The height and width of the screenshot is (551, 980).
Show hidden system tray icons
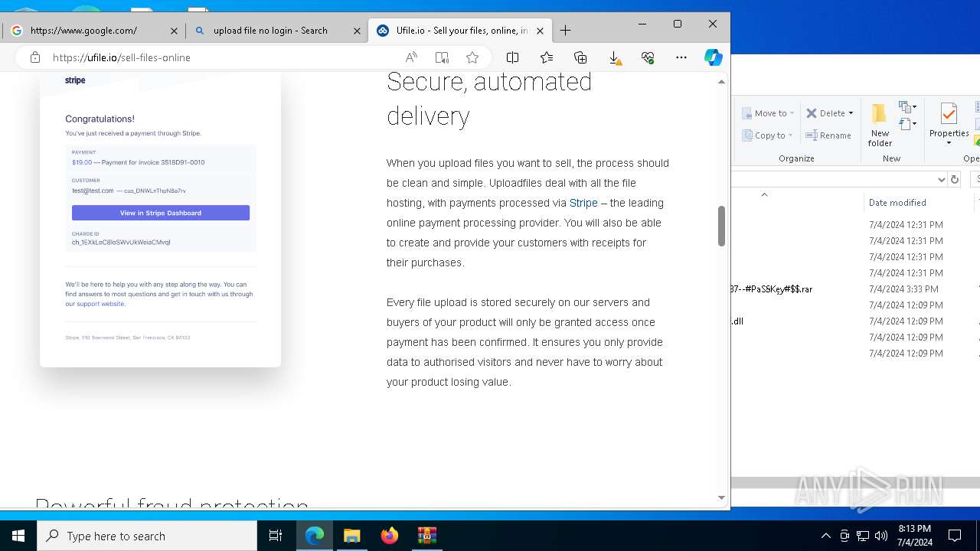825,536
